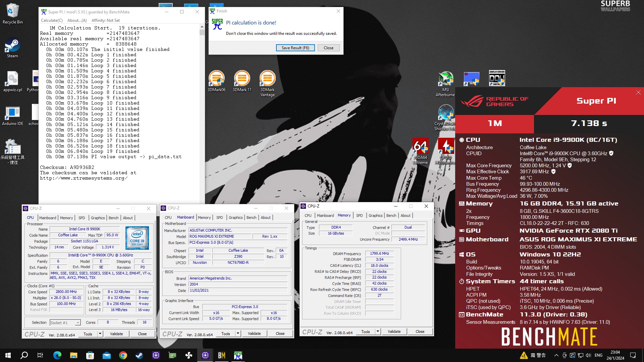Click the ENG input language indicator

(598, 355)
